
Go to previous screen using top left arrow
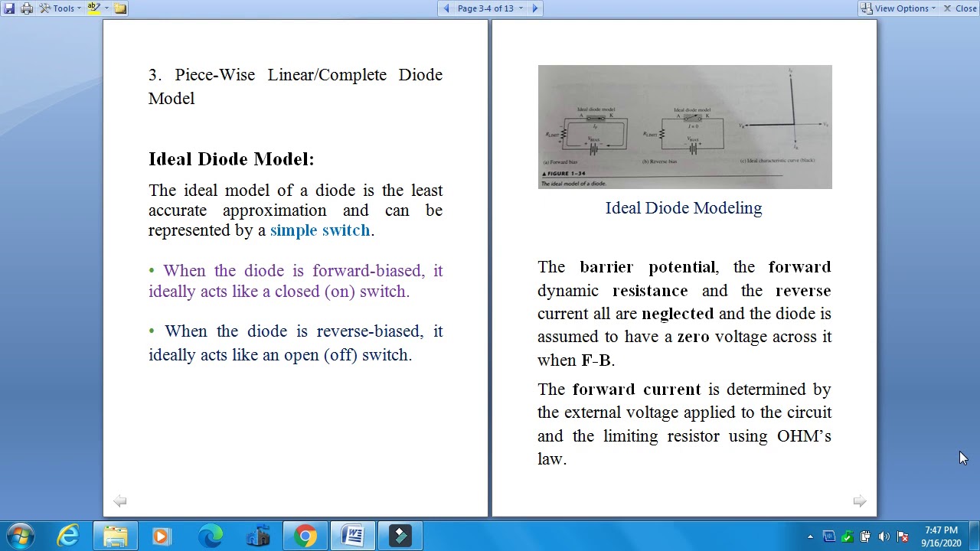tap(446, 8)
